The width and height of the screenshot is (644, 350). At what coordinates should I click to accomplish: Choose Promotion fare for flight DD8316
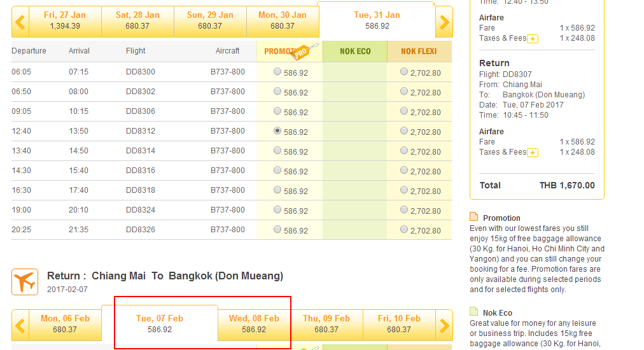(x=277, y=170)
